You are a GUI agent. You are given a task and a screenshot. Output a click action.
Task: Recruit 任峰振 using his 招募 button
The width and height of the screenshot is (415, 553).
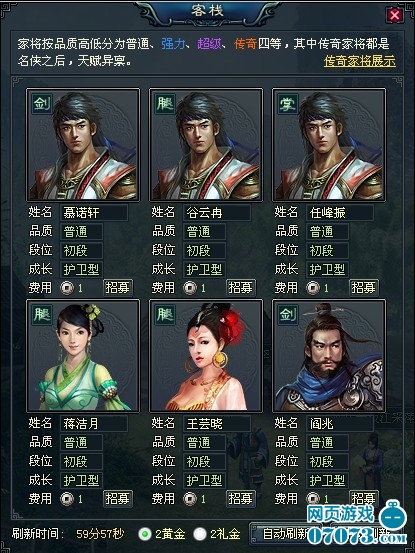click(364, 288)
